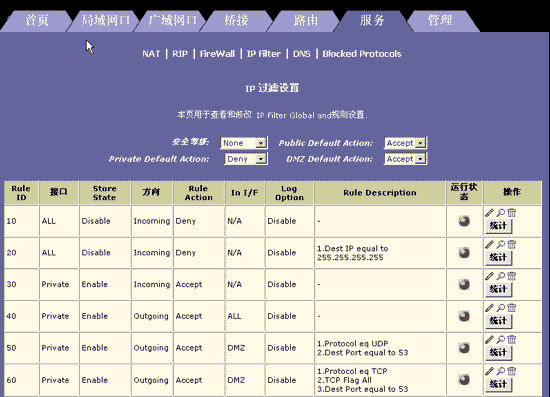Click the Rule Action column header

pyautogui.click(x=199, y=193)
